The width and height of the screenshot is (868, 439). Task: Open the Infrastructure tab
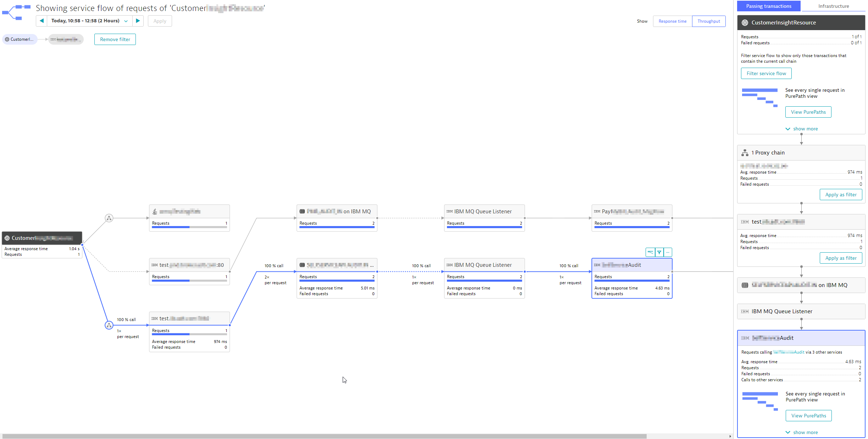[x=834, y=6]
